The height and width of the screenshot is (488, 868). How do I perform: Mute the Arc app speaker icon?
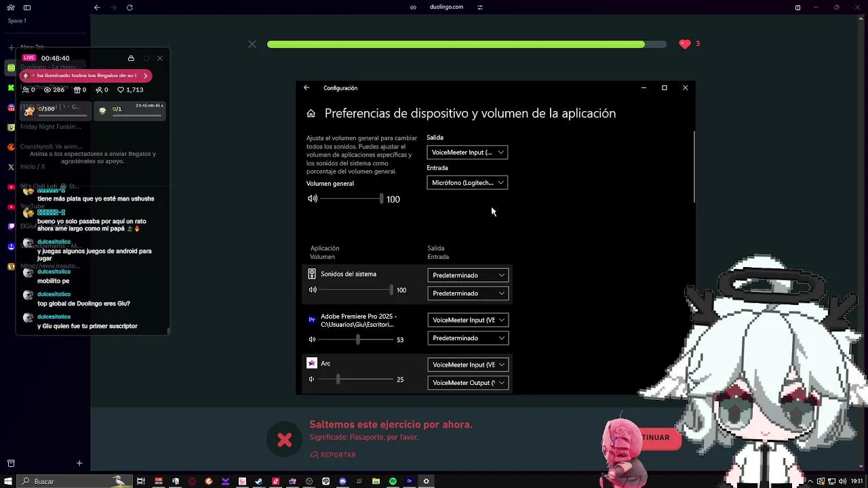click(312, 380)
